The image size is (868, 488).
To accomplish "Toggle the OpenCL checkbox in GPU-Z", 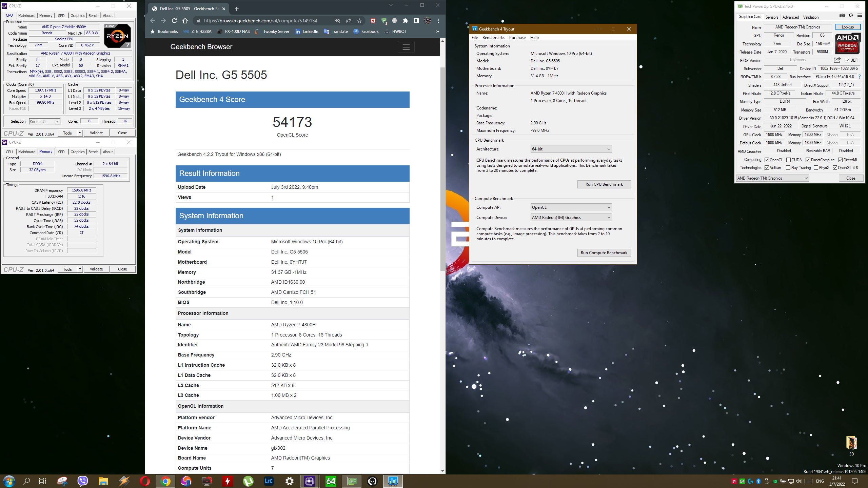I will (767, 160).
